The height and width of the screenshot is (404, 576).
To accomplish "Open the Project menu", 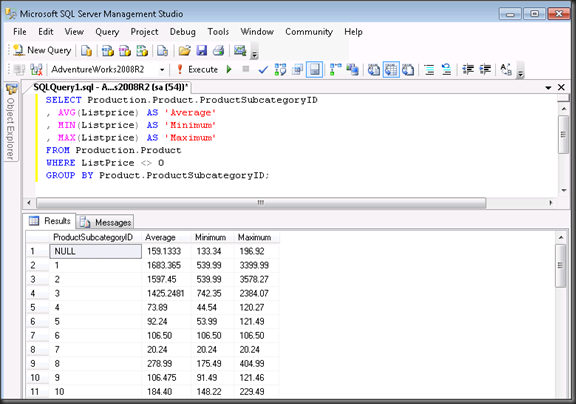I will click(144, 32).
